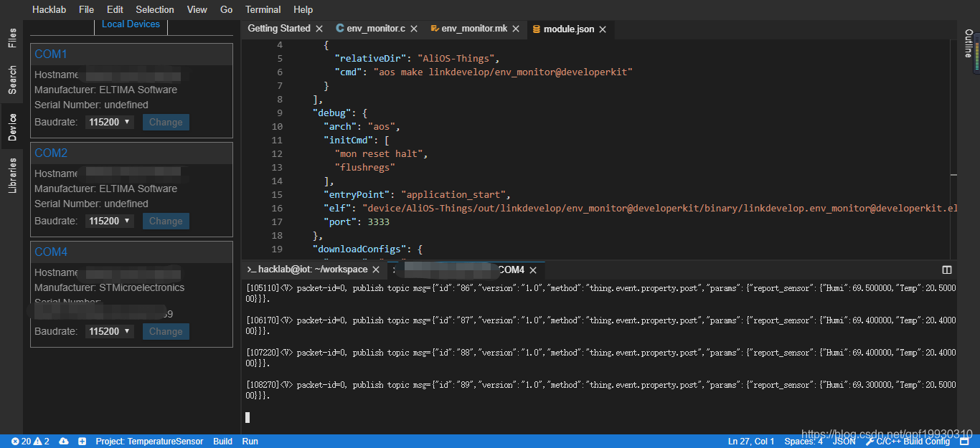Switch to the env_monitor.c tab
The width and height of the screenshot is (980, 448).
(x=376, y=29)
